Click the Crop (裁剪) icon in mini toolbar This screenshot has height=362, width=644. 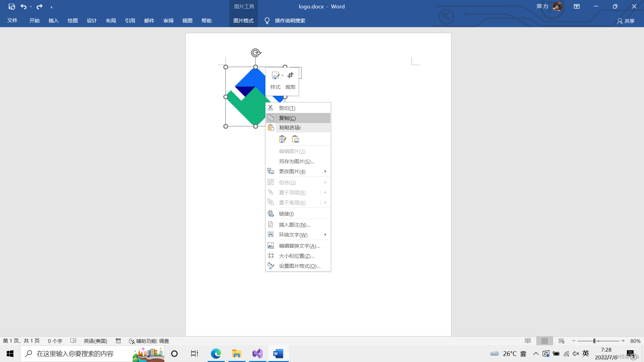coord(290,75)
